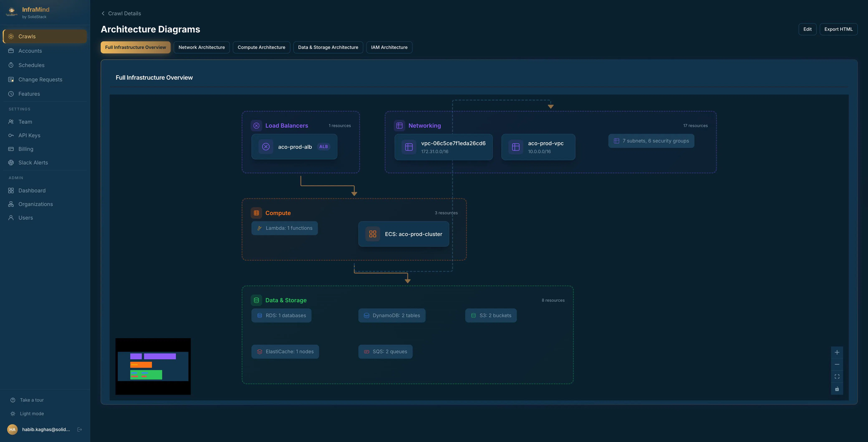This screenshot has width=868, height=442.
Task: Click the Load Balancers group header icon
Action: (256, 126)
